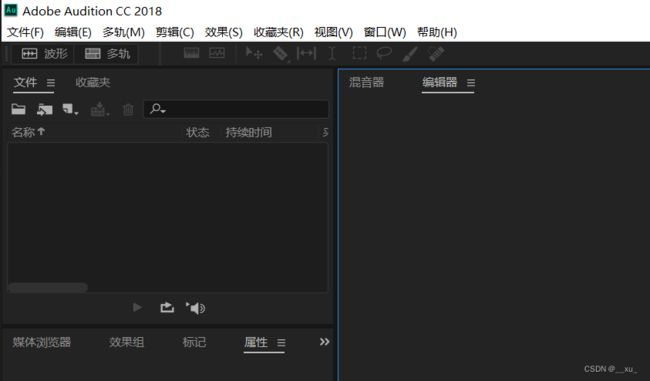Viewport: 650px width, 381px height.
Task: Select the Marquee Selection tool
Action: point(359,53)
